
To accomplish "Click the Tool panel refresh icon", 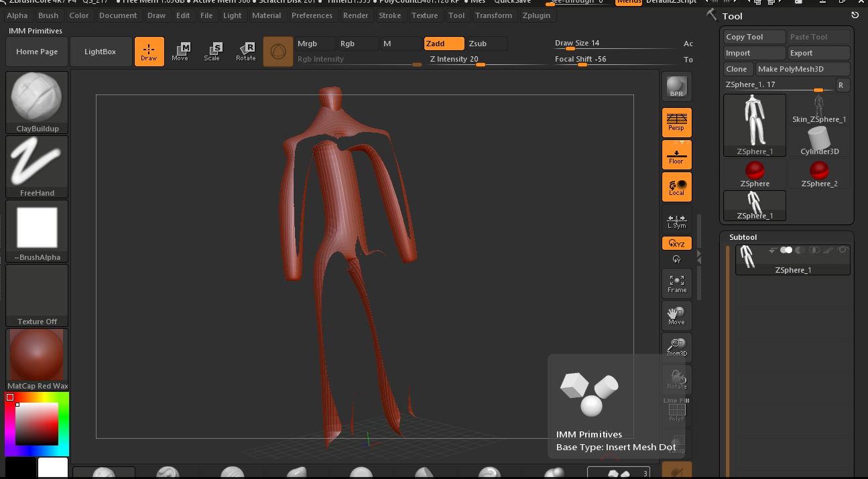I will 855,15.
